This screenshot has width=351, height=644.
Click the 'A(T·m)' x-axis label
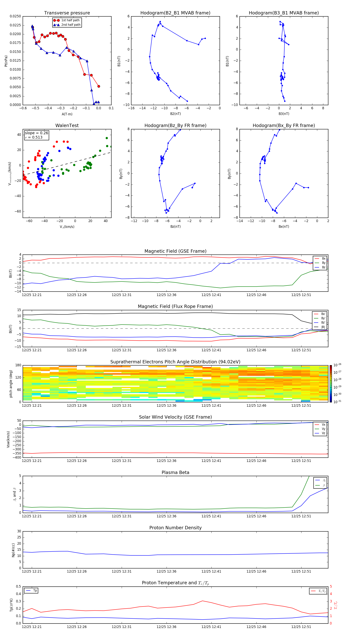pyautogui.click(x=67, y=114)
